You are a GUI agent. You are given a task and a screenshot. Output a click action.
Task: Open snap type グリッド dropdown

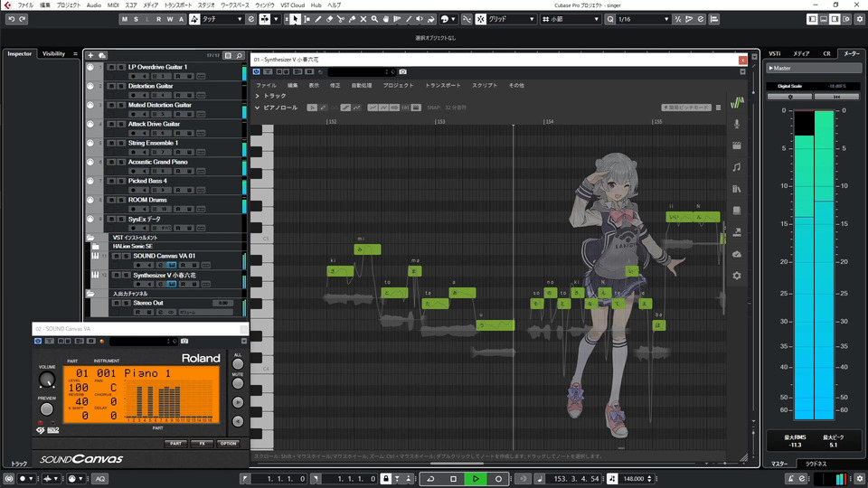coord(511,19)
